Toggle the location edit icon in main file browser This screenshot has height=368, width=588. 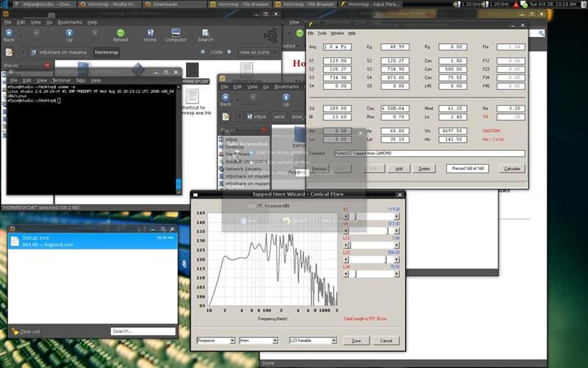9,52
